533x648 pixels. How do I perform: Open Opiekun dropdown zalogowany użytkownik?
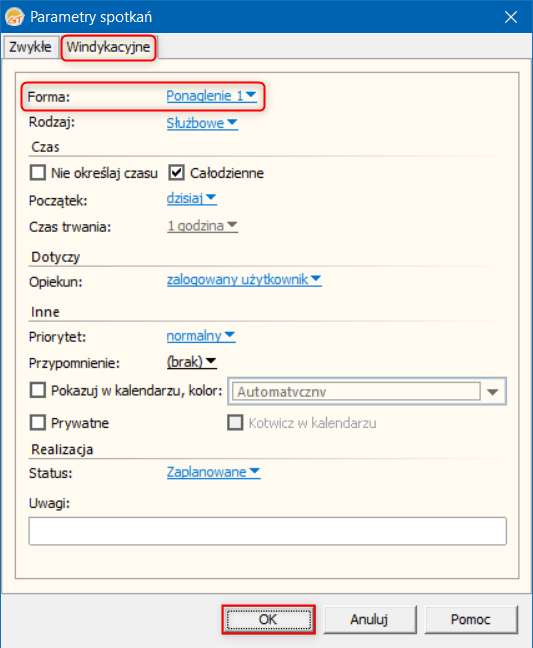[x=244, y=280]
